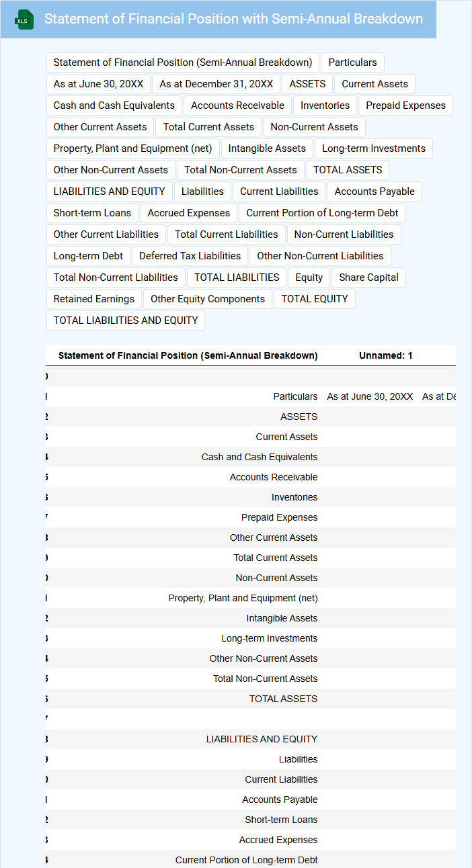Image resolution: width=472 pixels, height=868 pixels.
Task: Select the As at June 30, 20XX cell
Action: click(x=370, y=396)
